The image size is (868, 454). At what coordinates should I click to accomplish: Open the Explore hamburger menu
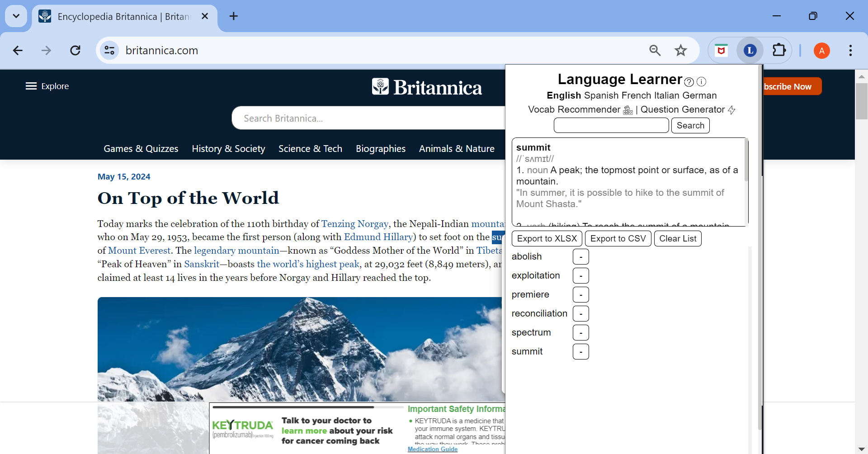pyautogui.click(x=47, y=86)
